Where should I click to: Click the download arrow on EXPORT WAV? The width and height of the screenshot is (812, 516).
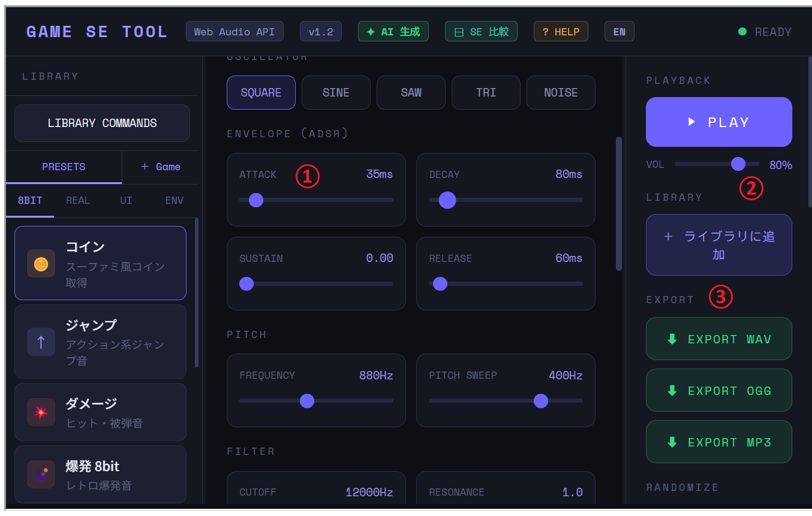(672, 339)
